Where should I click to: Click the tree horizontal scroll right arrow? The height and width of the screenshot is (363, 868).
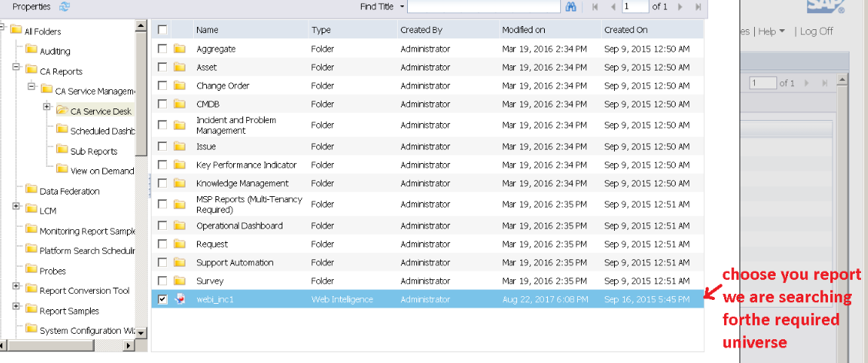tap(129, 346)
